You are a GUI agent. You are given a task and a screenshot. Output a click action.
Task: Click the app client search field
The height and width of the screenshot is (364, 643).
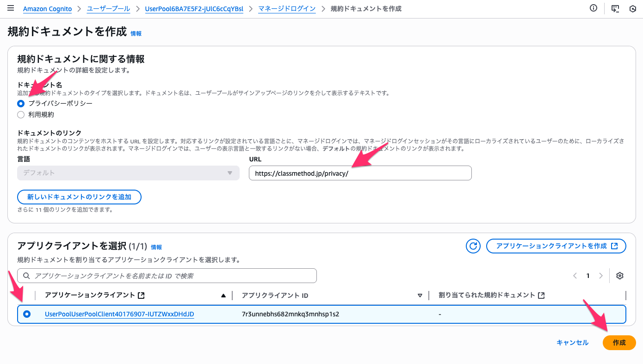(167, 276)
